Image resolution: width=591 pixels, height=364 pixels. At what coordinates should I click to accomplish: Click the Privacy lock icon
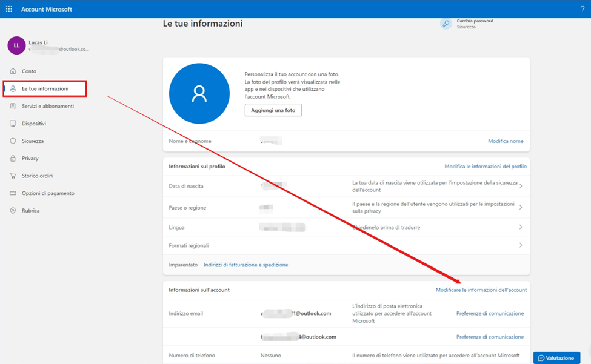coord(13,159)
